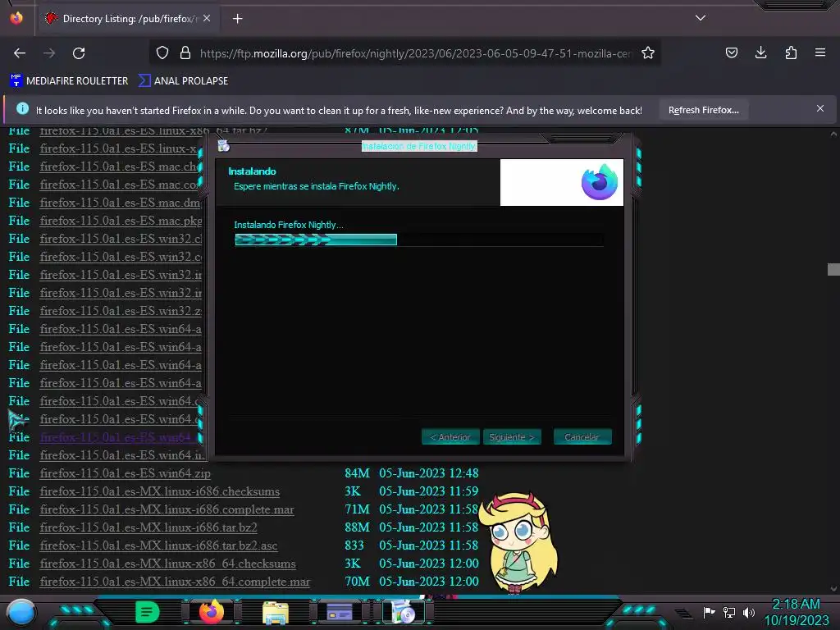The width and height of the screenshot is (840, 630).
Task: Click the Firefox Nightly logo in installer
Action: tap(600, 182)
